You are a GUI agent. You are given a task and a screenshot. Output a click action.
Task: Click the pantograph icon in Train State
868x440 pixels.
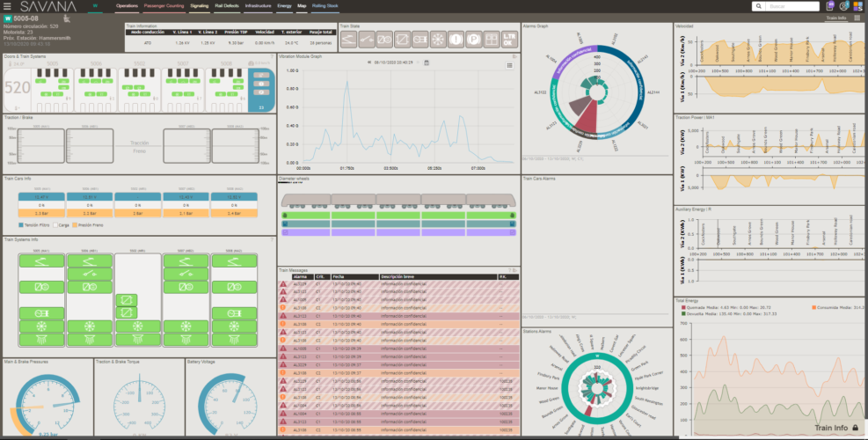349,40
